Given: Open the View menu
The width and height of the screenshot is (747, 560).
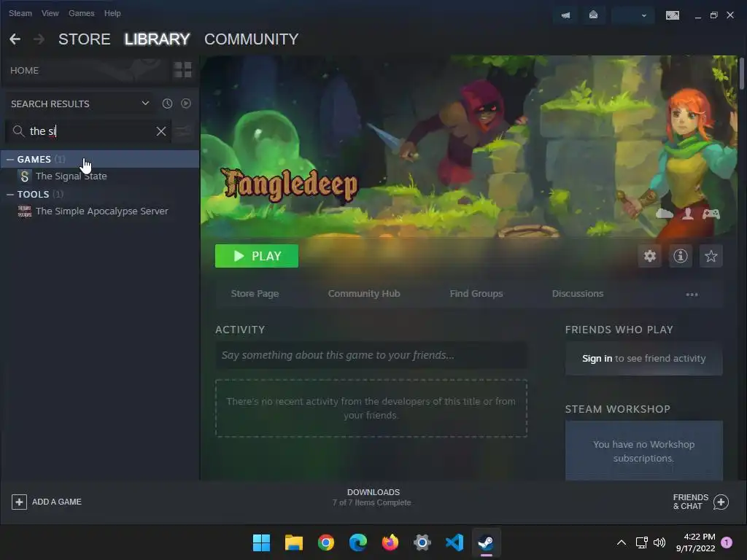Looking at the screenshot, I should click(x=50, y=13).
